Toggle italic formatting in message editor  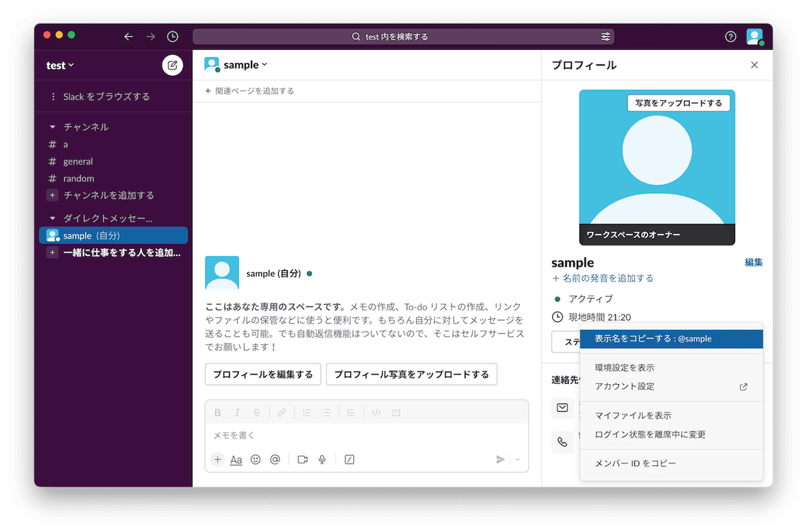(237, 413)
